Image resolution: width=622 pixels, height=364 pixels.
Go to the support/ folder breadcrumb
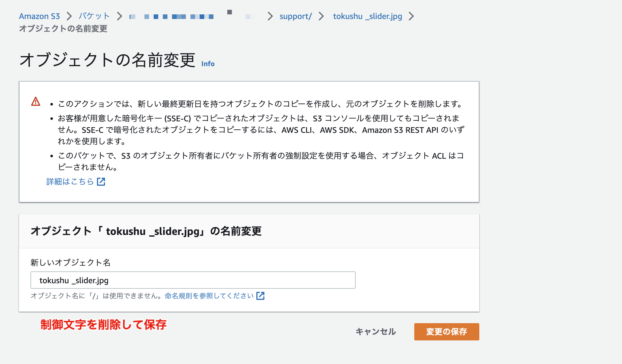(295, 16)
